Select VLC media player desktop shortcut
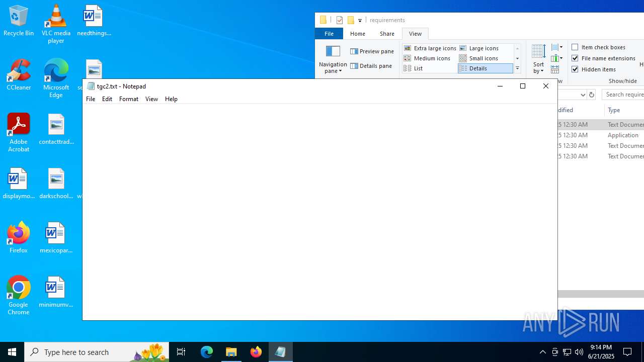This screenshot has width=644, height=362. click(56, 24)
